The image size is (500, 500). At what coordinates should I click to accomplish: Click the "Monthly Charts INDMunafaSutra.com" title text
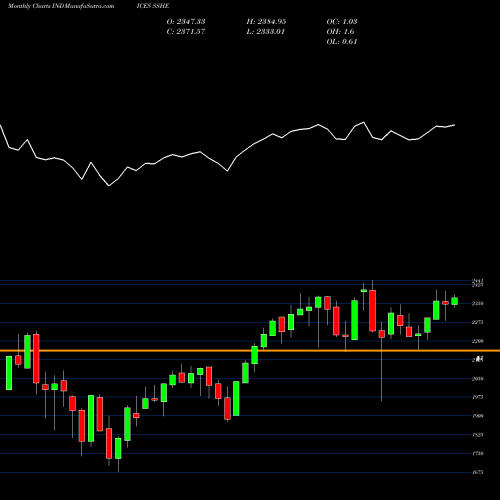pos(61,6)
